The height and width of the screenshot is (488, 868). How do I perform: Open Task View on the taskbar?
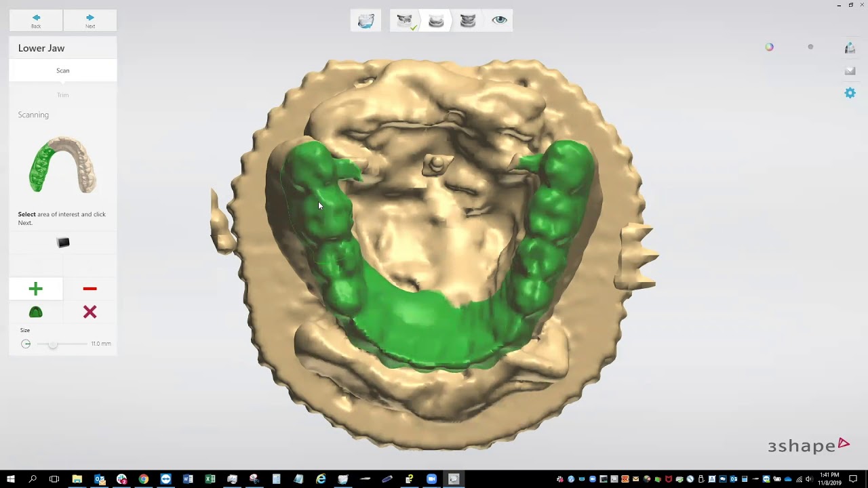point(54,479)
